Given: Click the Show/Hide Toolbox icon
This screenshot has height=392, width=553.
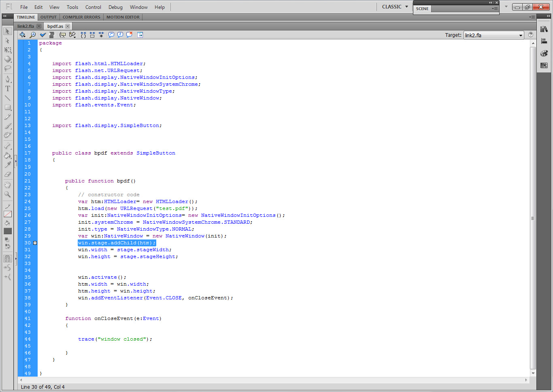Looking at the screenshot, I should (x=140, y=35).
